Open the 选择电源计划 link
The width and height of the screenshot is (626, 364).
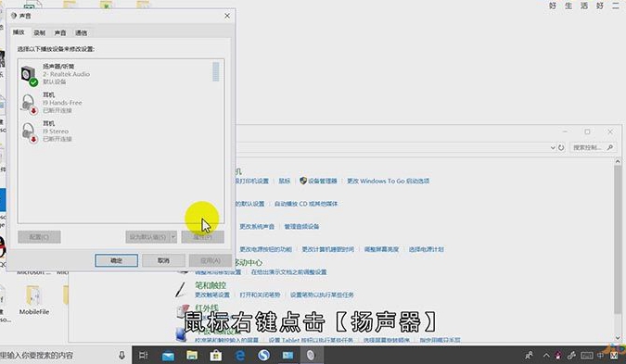tap(426, 249)
